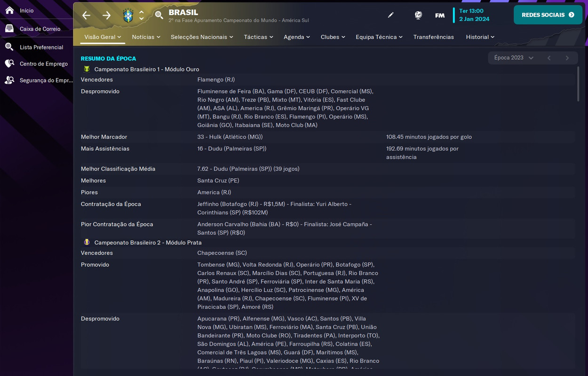
Task: Expand Agenda menu
Action: point(296,37)
